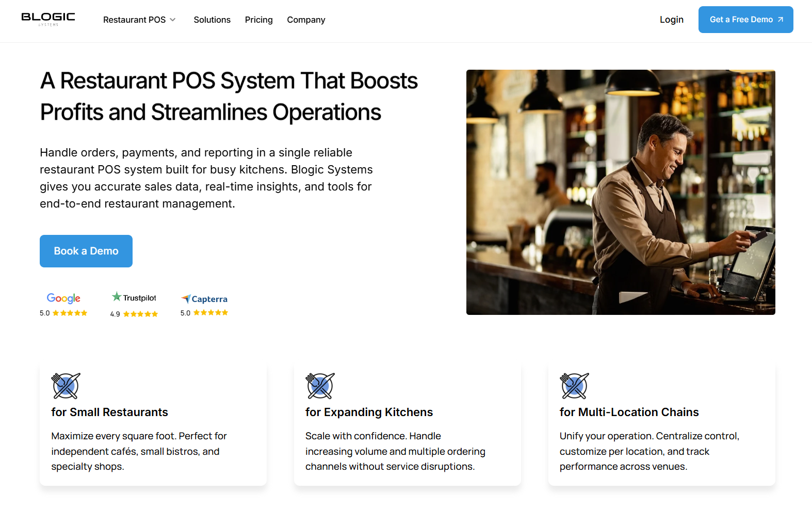Image resolution: width=812 pixels, height=509 pixels.
Task: Click the Small Restaurants plate icon
Action: (66, 386)
